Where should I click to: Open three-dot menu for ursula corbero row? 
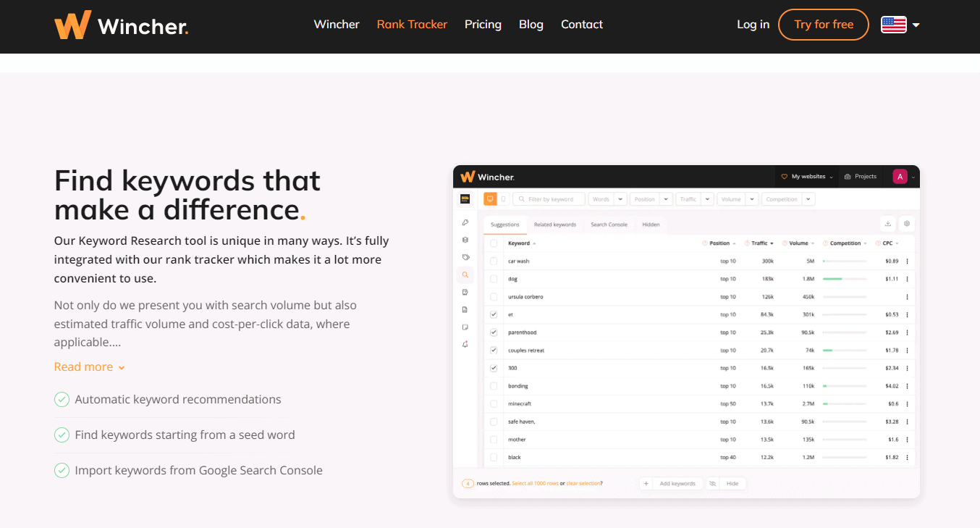(x=907, y=297)
